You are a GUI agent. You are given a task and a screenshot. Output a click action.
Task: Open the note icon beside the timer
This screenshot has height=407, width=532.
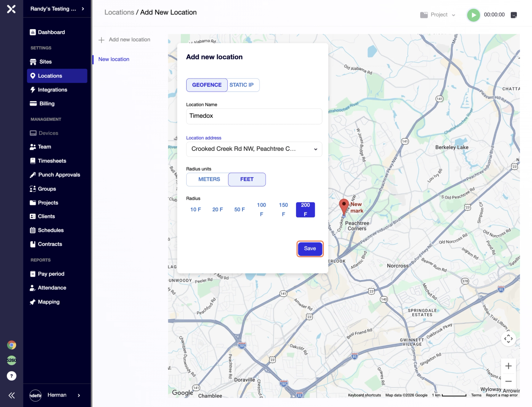tap(514, 15)
